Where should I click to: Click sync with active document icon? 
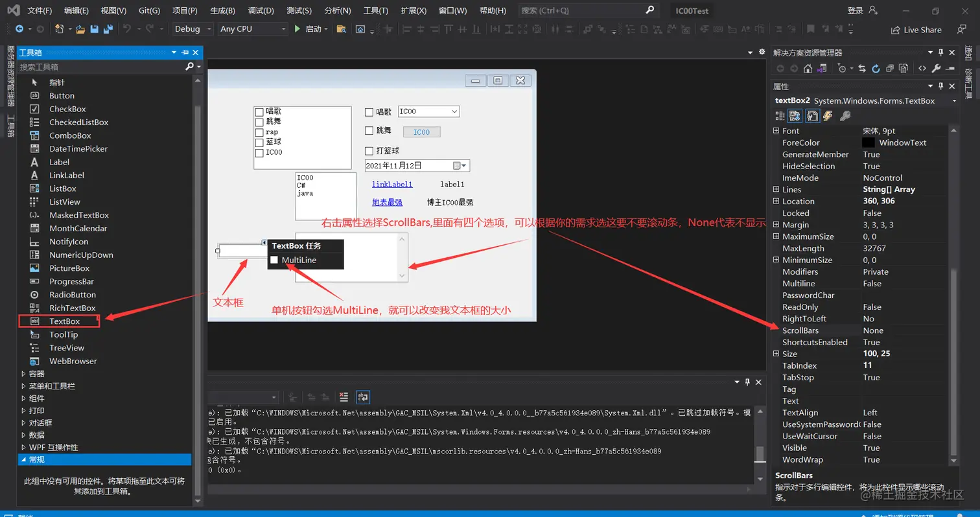pyautogui.click(x=862, y=68)
